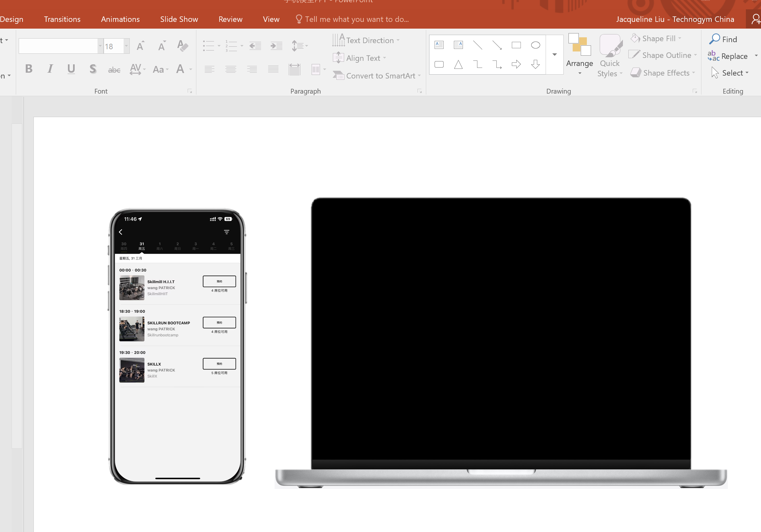Switch to the Slide Show tab

[179, 19]
